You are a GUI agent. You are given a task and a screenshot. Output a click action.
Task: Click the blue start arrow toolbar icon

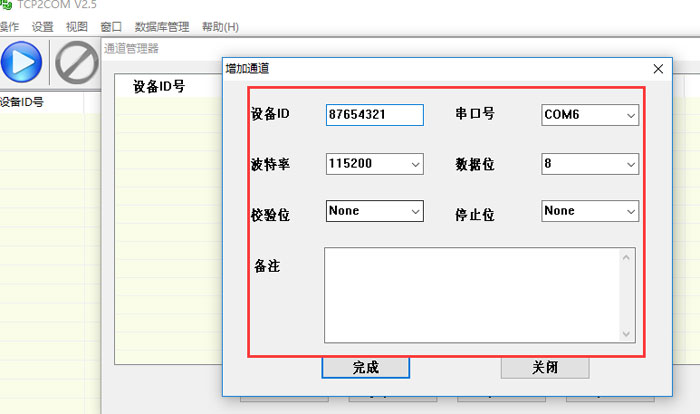[x=21, y=63]
